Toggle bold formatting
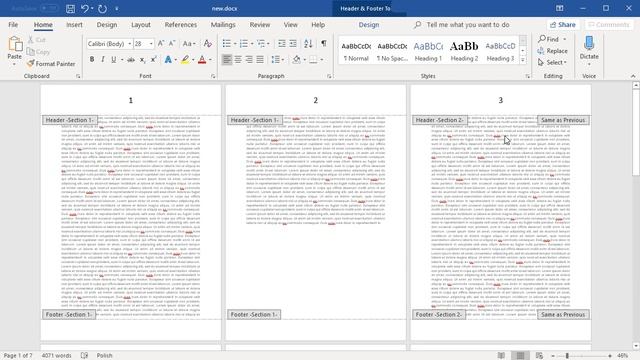Screen dimensions: 640x360 tap(92, 60)
